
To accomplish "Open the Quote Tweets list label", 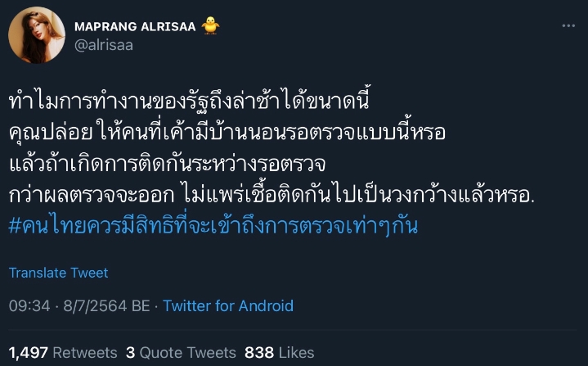I will (x=187, y=352).
